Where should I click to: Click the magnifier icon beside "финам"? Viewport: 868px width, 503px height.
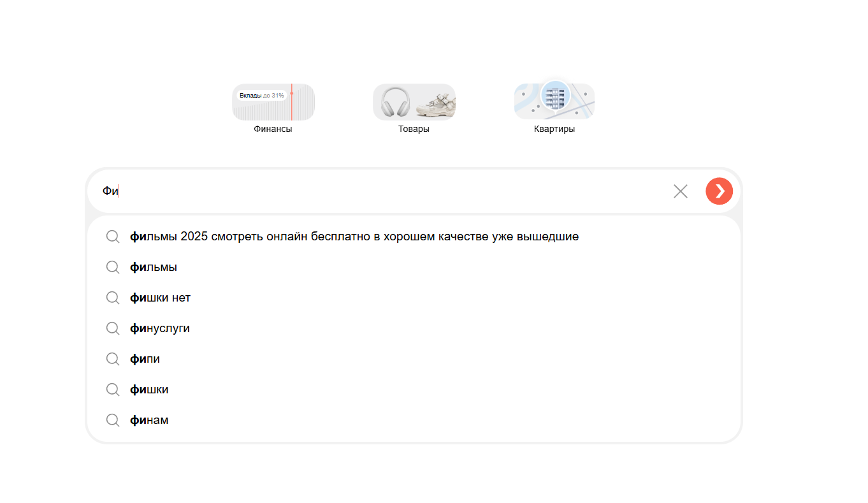point(113,420)
